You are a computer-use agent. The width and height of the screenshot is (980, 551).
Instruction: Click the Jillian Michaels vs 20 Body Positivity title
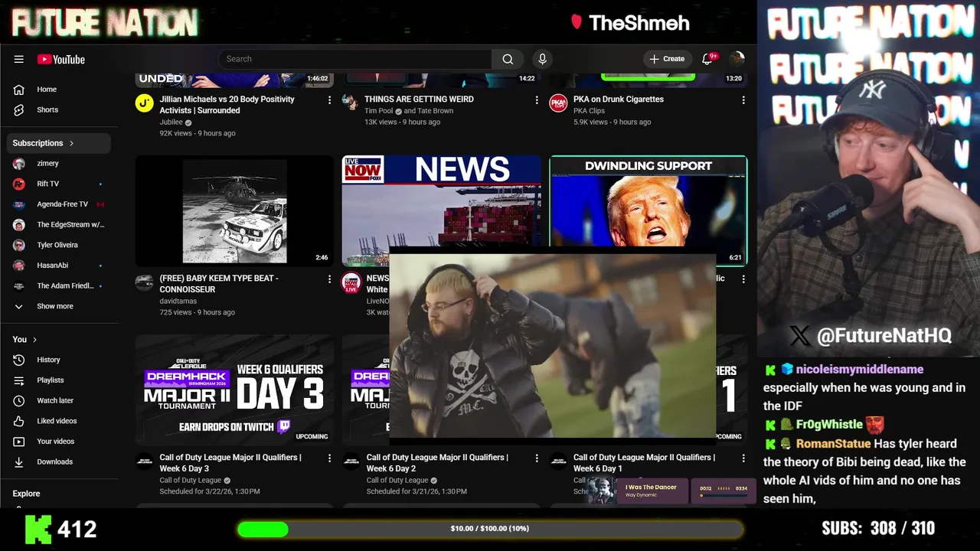pyautogui.click(x=227, y=105)
